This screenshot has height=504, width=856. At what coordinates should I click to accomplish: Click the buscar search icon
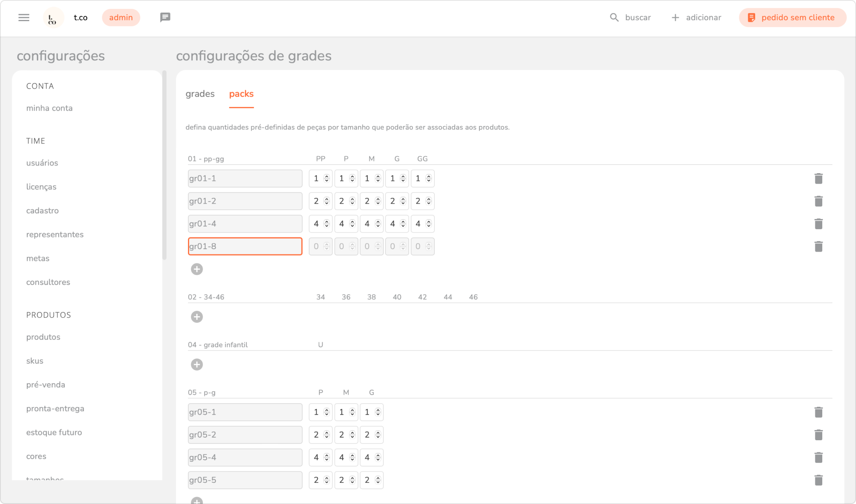[x=614, y=17]
